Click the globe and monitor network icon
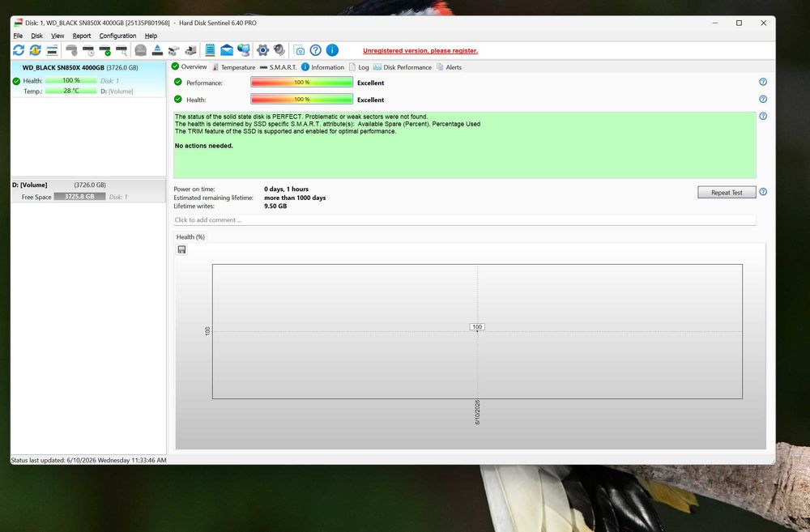 tap(244, 50)
